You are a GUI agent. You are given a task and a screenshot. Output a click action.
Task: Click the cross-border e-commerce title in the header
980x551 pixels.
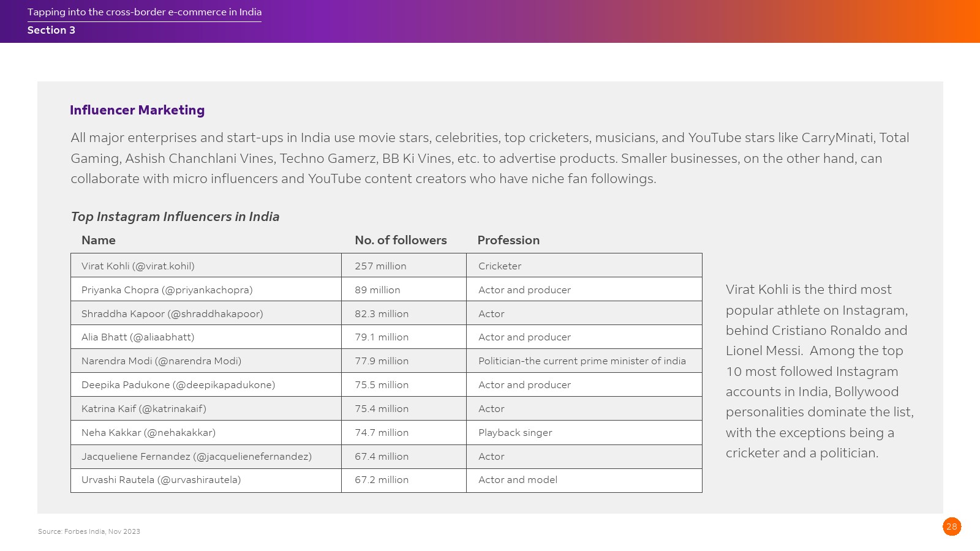(145, 12)
